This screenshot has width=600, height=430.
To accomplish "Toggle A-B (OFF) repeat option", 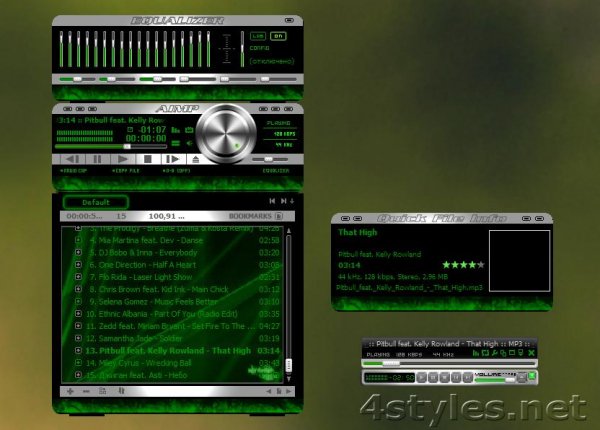I will (x=176, y=171).
